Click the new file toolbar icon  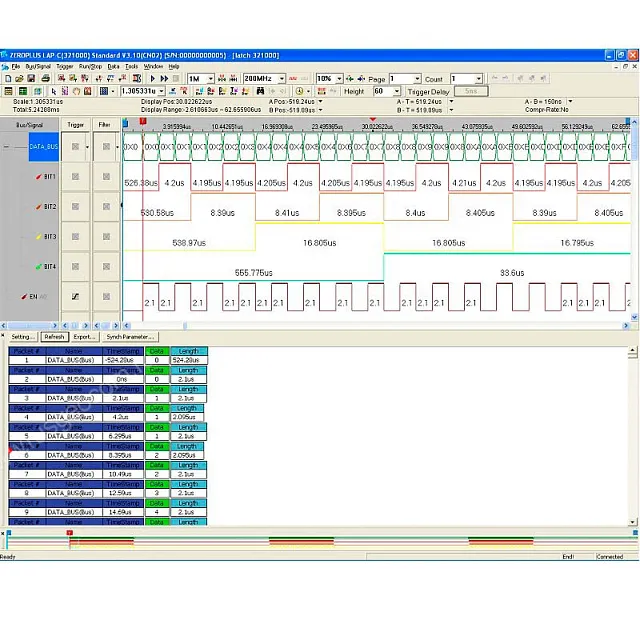(x=7, y=78)
